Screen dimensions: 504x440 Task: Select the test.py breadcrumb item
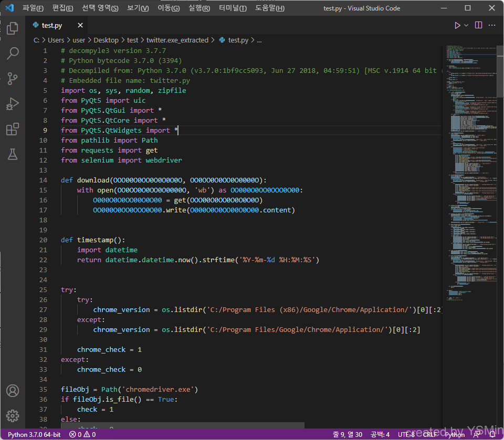(234, 40)
